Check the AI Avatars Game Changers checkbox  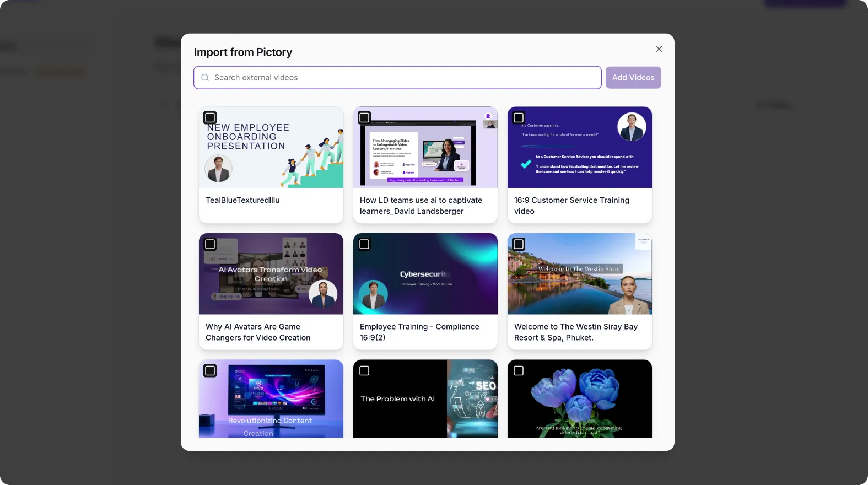(210, 244)
